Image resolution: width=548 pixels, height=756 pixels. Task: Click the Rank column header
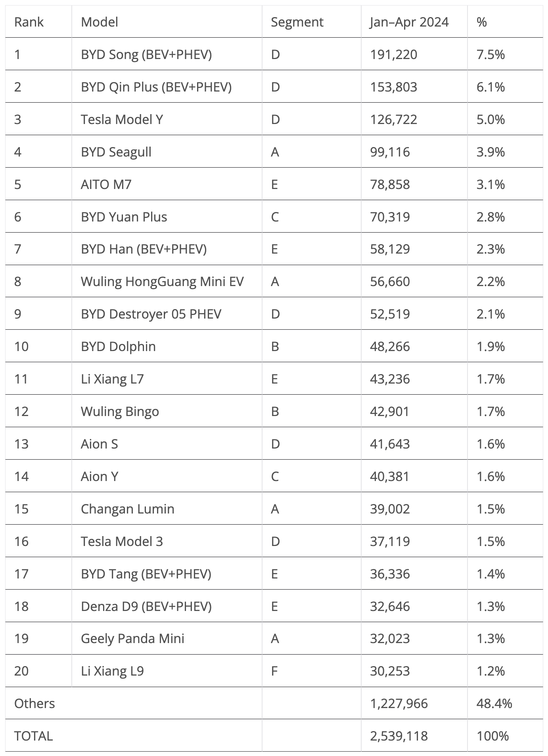pos(29,22)
